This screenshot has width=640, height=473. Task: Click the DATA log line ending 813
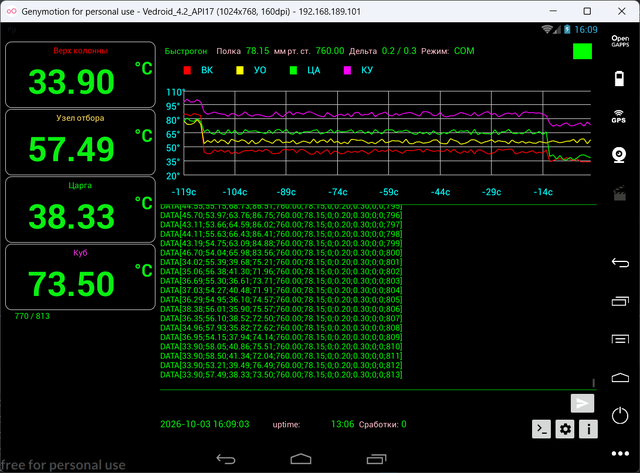[281, 375]
